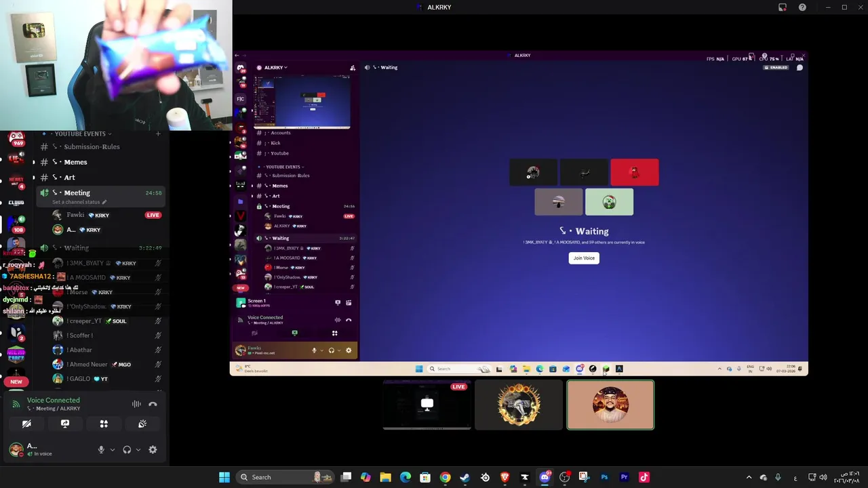Open settings gear in streamed Discord user panel
Viewport: 868px width, 488px height.
pos(349,350)
